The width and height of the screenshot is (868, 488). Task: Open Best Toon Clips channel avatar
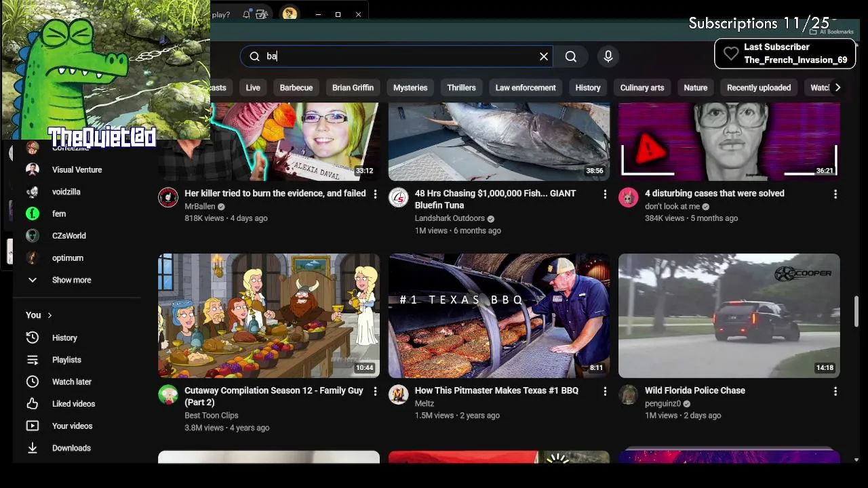click(168, 394)
